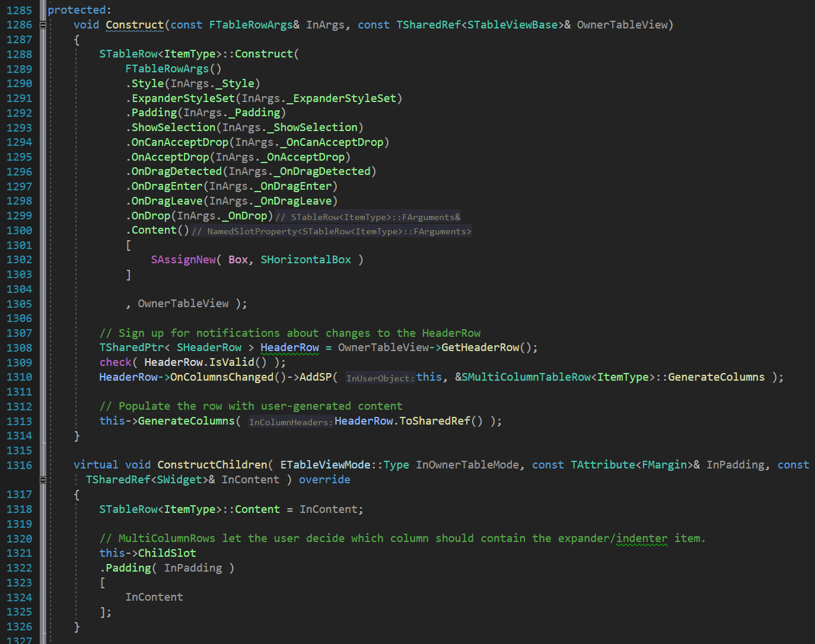
Task: Click InPadding parameter on line 1316
Action: click(736, 465)
